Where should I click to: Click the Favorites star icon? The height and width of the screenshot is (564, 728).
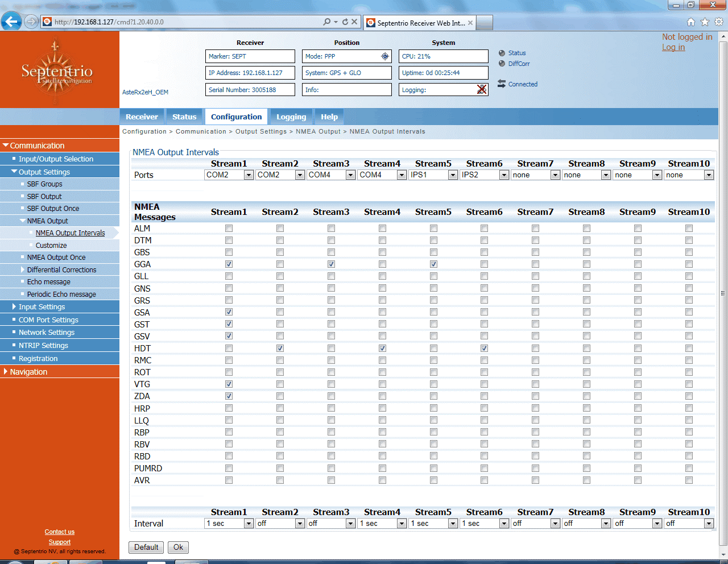click(705, 22)
